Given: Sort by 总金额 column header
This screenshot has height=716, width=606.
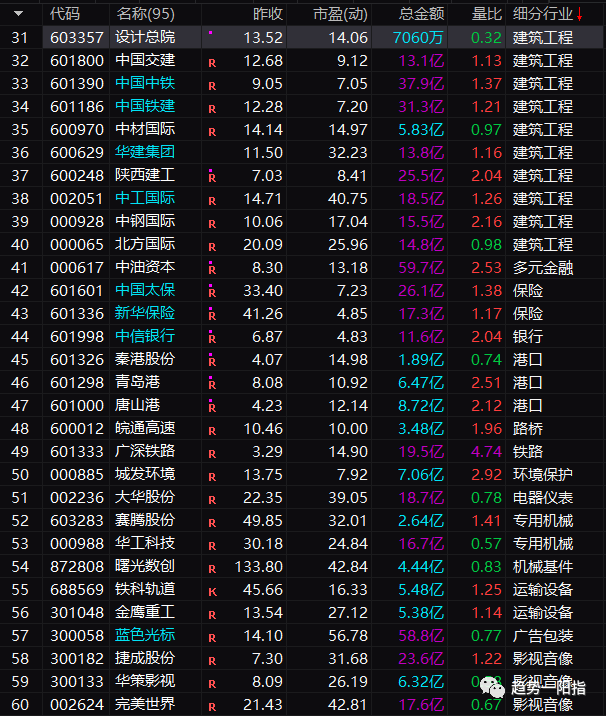Looking at the screenshot, I should click(x=421, y=14).
